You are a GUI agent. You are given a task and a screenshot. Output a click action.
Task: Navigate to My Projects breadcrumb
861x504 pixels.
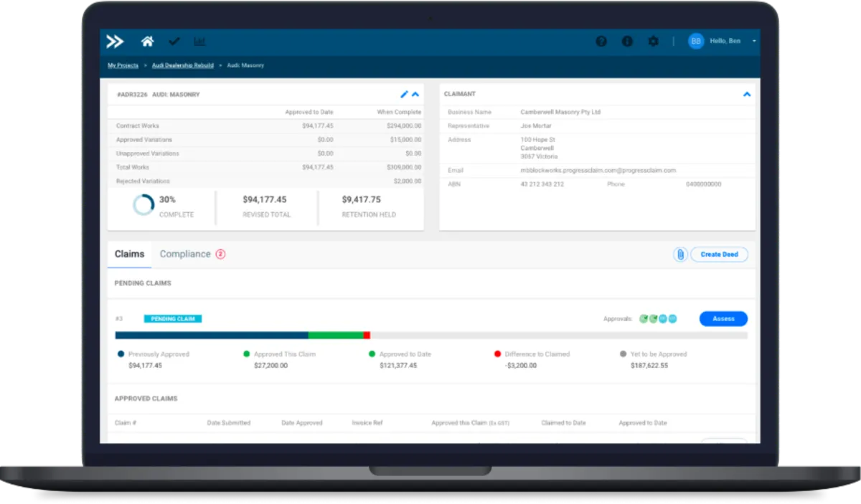pyautogui.click(x=123, y=65)
